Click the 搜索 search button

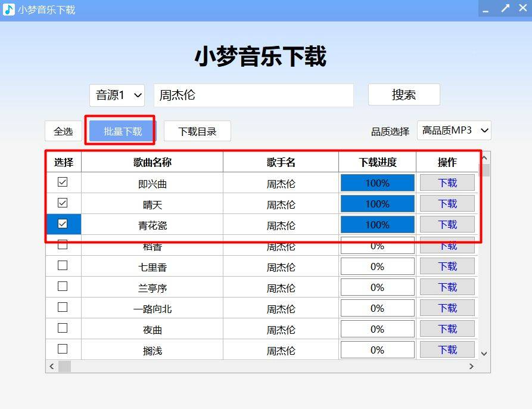click(404, 94)
